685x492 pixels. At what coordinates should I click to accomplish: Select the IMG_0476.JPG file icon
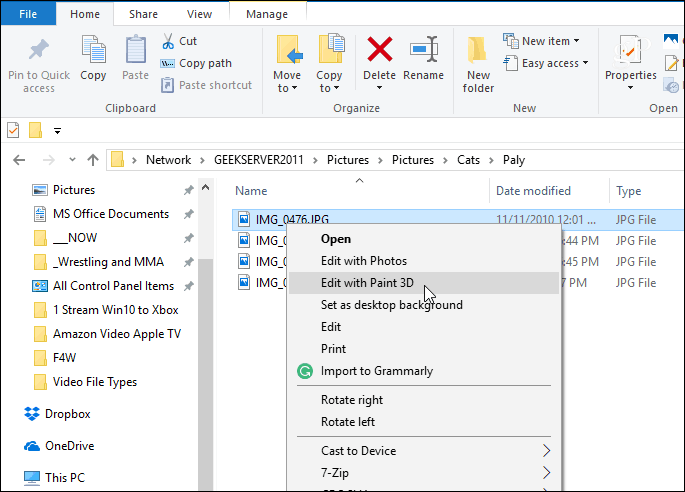pos(244,219)
